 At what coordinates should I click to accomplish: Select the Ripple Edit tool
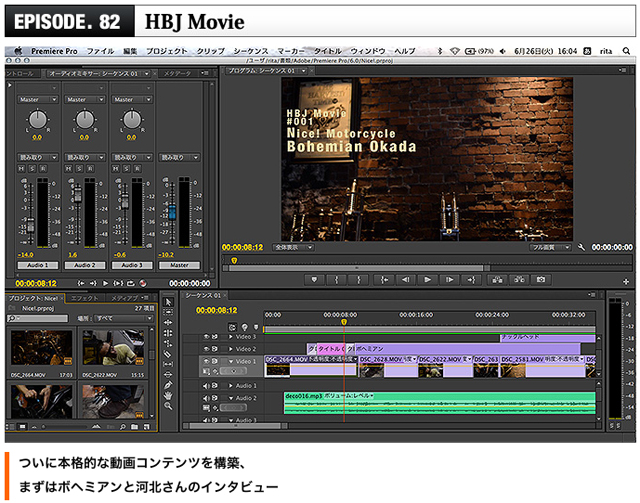(x=168, y=323)
